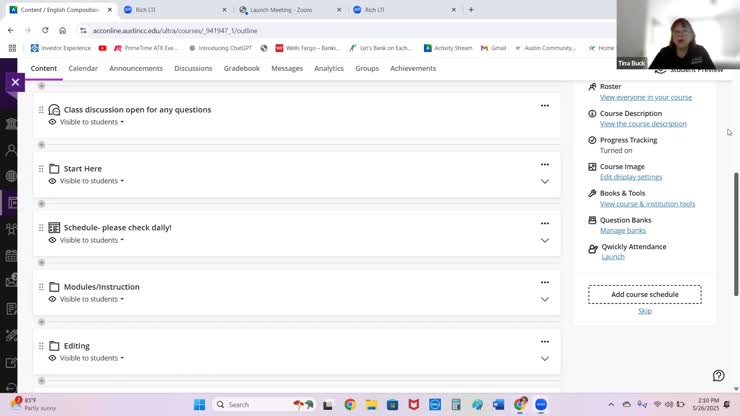Open Windows Start menu
Screen dimensions: 740x416
coord(200,405)
